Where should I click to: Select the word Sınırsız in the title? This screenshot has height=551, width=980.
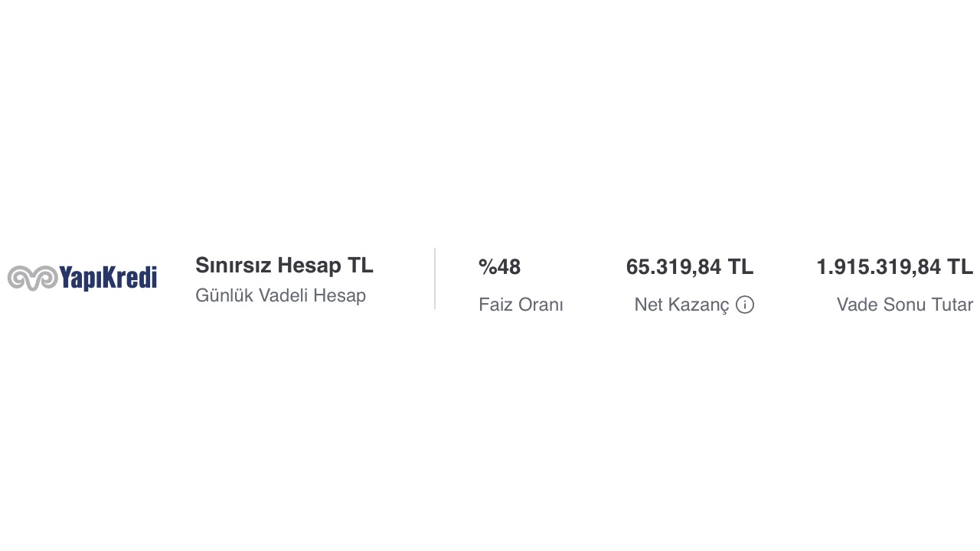pyautogui.click(x=234, y=266)
